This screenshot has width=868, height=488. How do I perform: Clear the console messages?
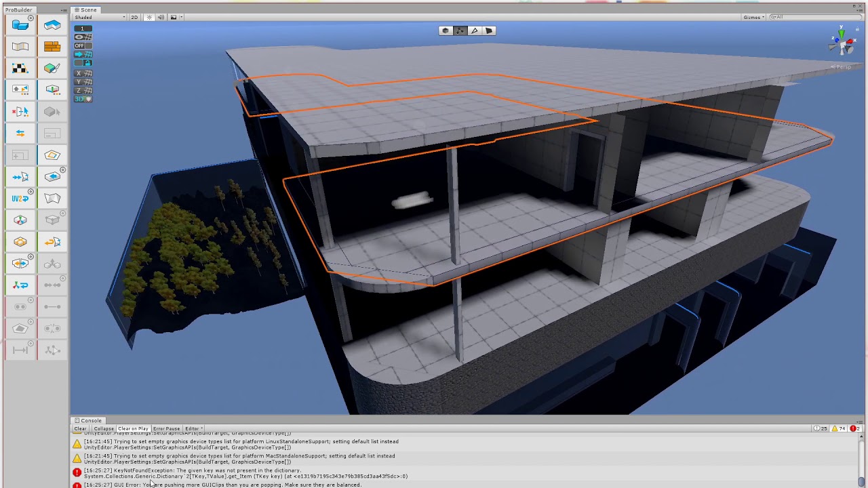(x=80, y=429)
